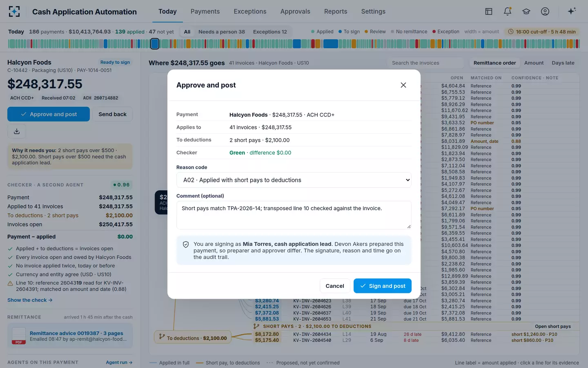588x368 pixels.
Task: Switch to the Today tab
Action: tap(167, 11)
